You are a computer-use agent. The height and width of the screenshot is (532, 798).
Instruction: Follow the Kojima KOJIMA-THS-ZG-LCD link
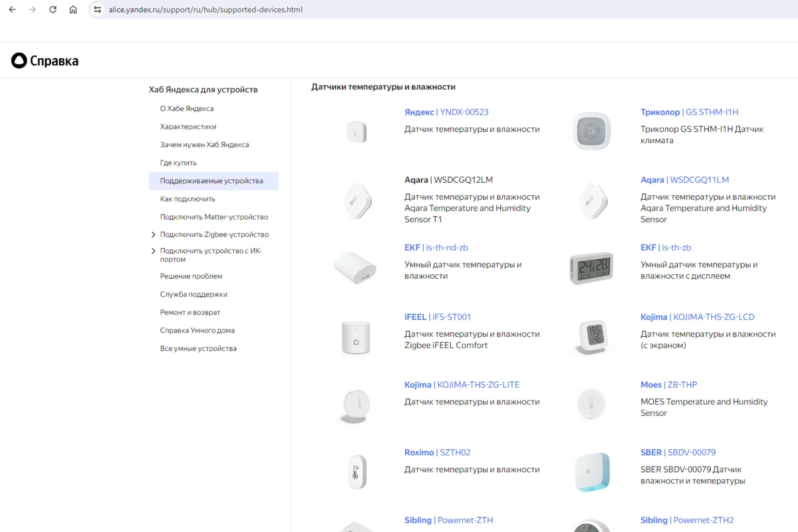pyautogui.click(x=697, y=317)
